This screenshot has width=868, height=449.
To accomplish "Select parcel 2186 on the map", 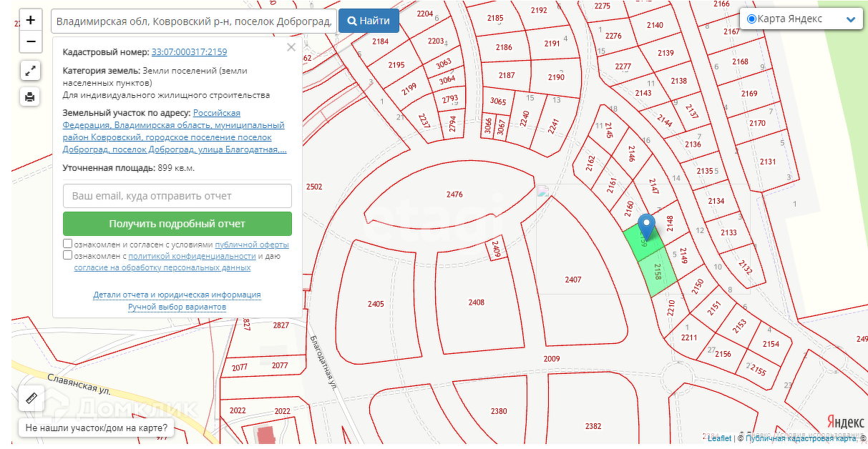I will click(504, 47).
